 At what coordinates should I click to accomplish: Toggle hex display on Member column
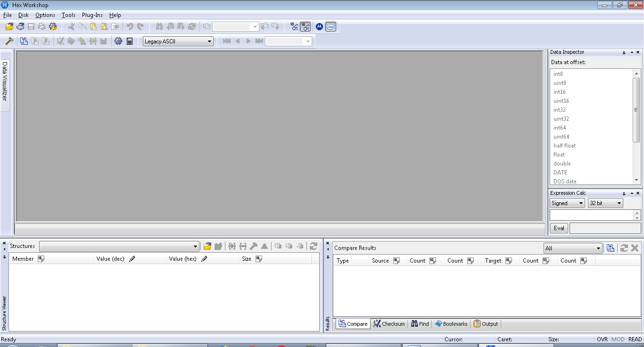click(41, 259)
